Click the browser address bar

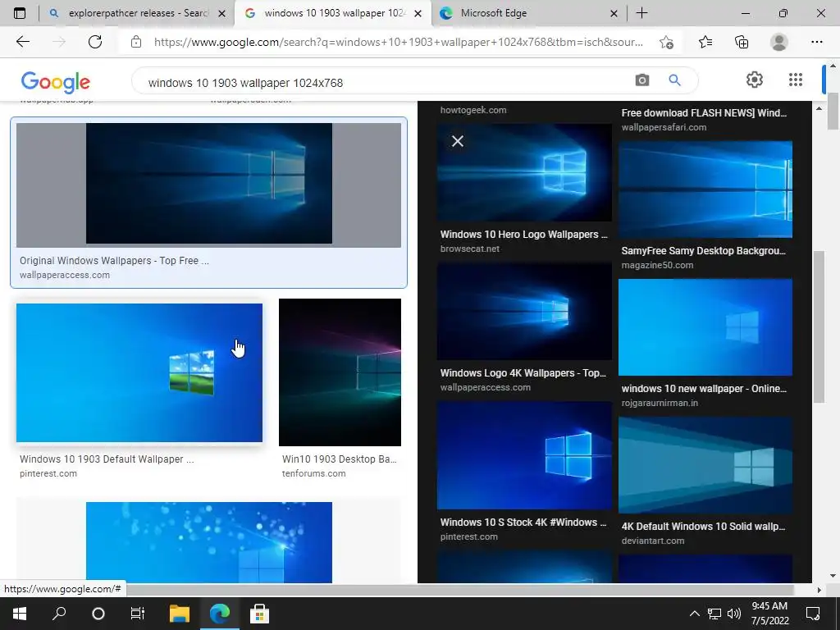click(x=398, y=42)
